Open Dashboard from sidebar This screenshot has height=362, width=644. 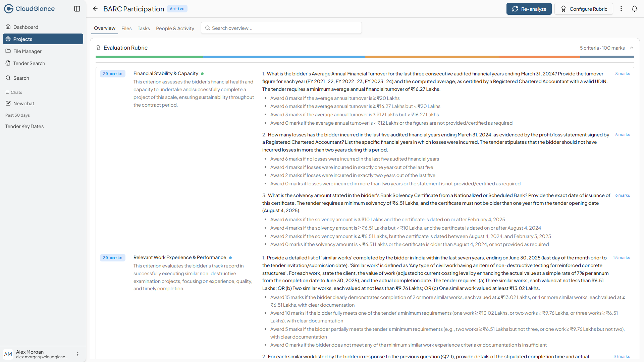(26, 27)
